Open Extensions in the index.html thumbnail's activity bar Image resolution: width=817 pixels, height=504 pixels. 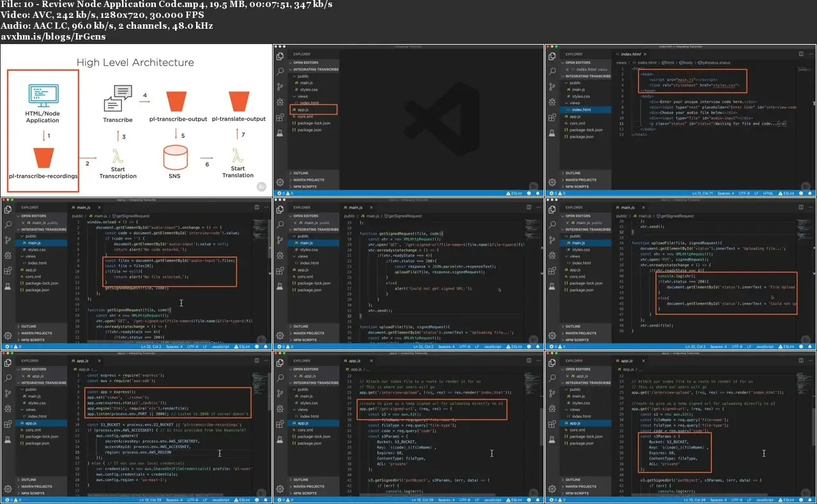[x=552, y=118]
